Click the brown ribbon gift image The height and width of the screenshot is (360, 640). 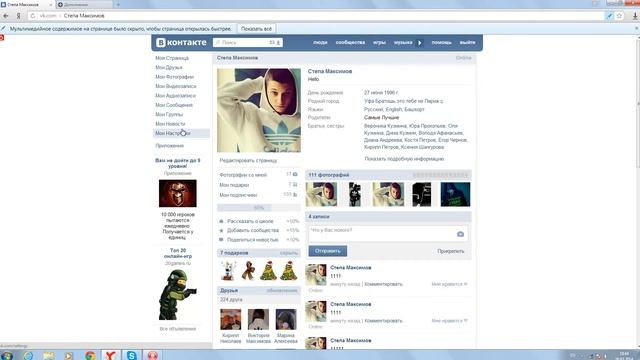pyautogui.click(x=248, y=270)
